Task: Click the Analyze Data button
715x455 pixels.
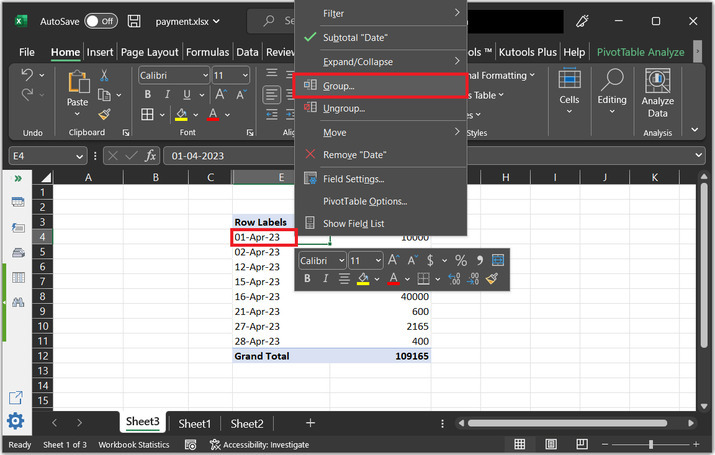Action: tap(658, 93)
